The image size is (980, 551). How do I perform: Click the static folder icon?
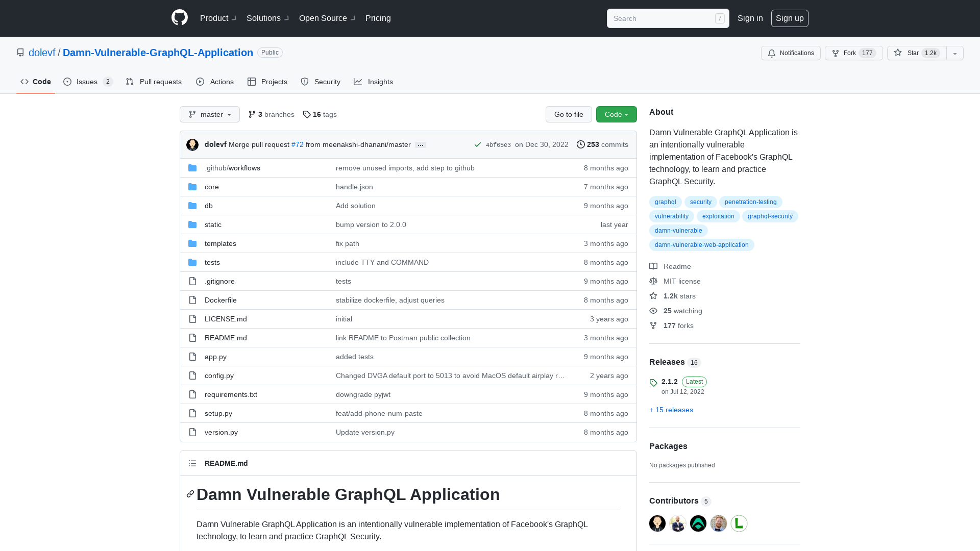[x=192, y=224]
